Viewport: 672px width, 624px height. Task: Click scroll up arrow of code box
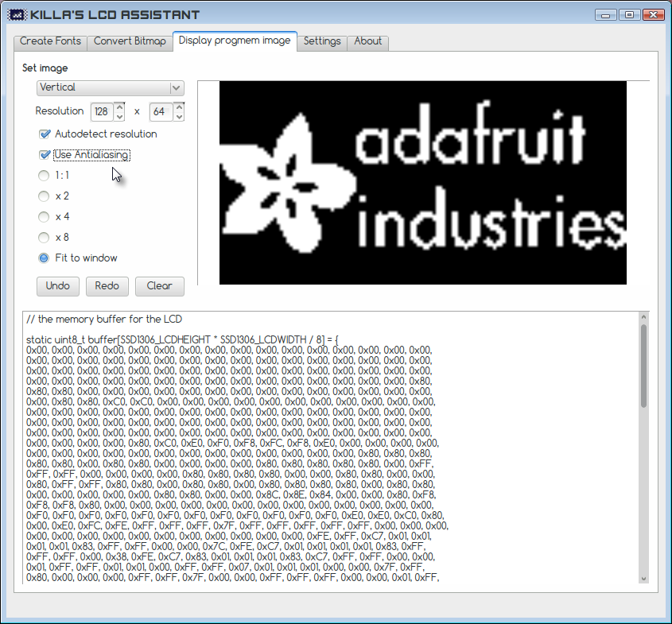643,317
